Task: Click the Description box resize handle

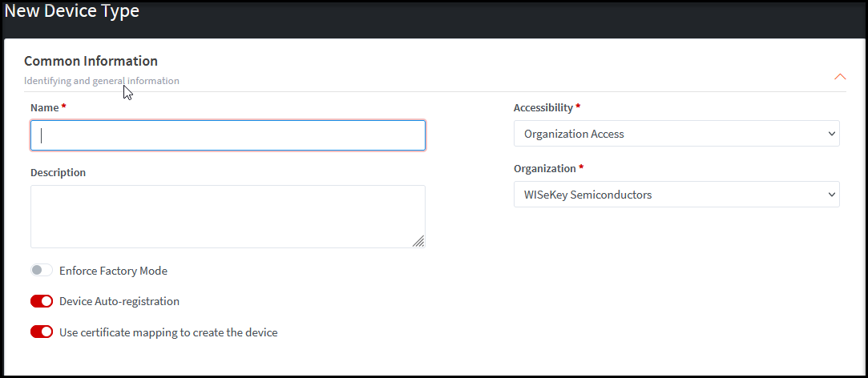Action: (418, 241)
